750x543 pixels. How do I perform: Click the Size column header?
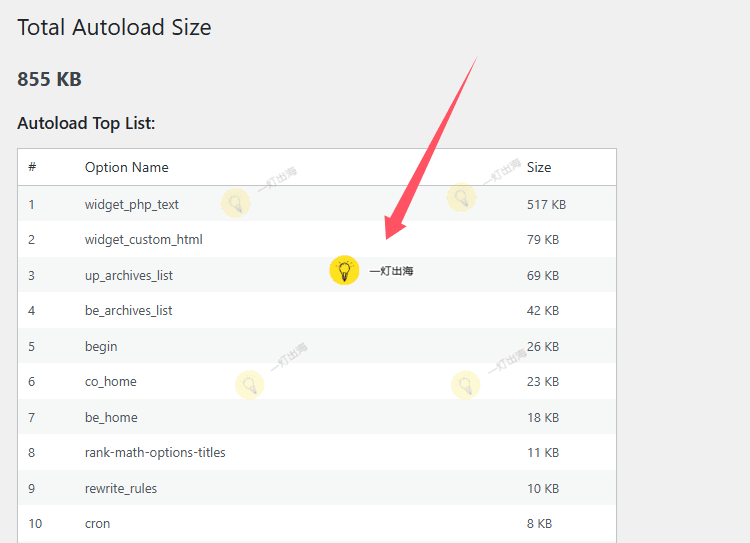(539, 167)
